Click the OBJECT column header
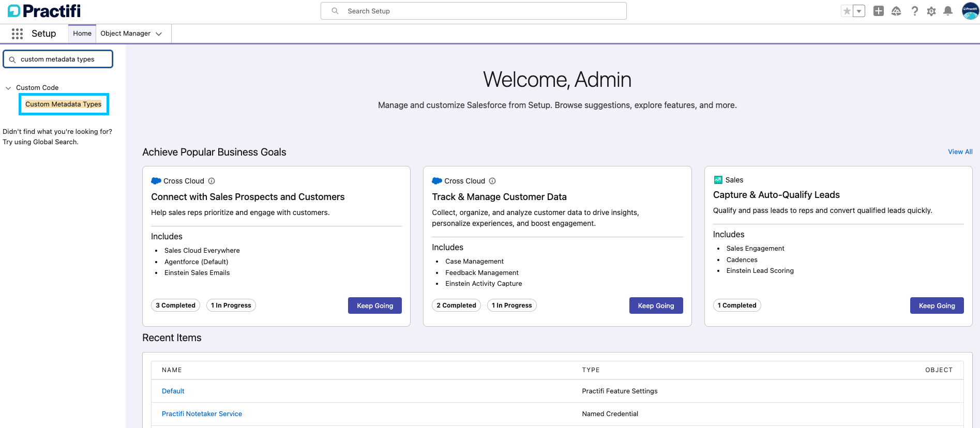This screenshot has height=428, width=980. coord(939,370)
